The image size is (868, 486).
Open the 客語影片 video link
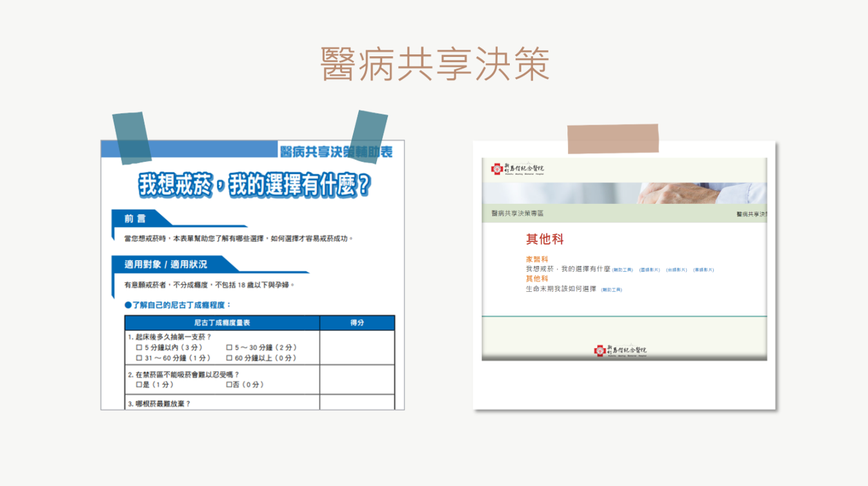pos(704,270)
